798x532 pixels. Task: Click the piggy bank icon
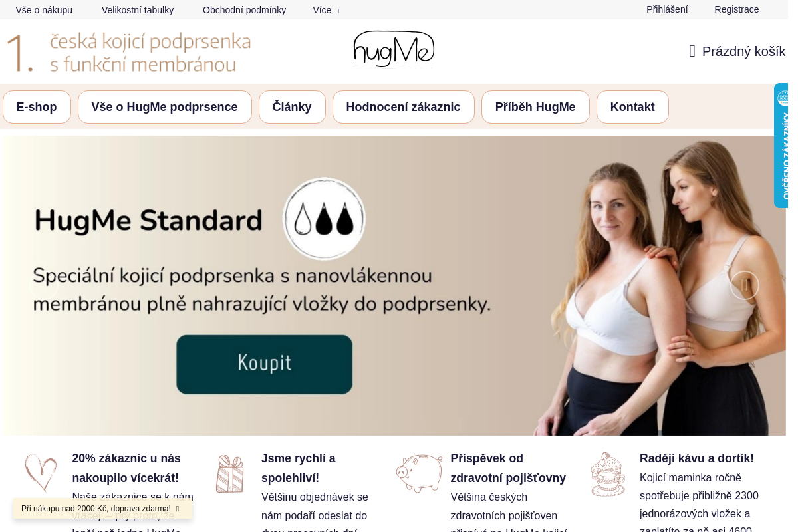point(419,473)
